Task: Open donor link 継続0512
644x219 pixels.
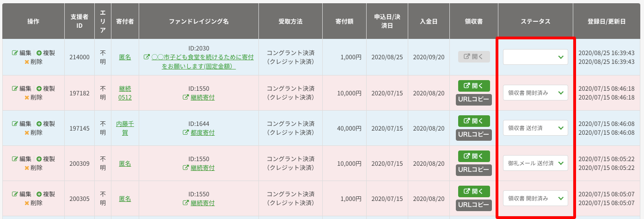Action: (x=125, y=93)
